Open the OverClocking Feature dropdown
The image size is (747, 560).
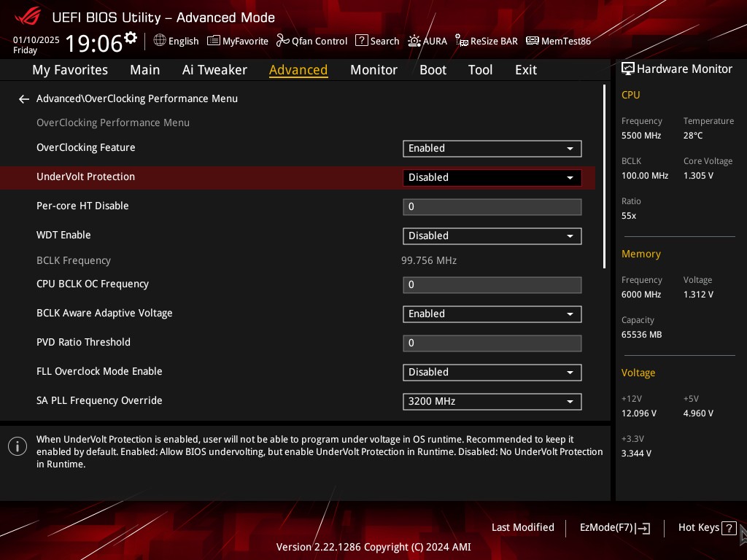pyautogui.click(x=492, y=148)
